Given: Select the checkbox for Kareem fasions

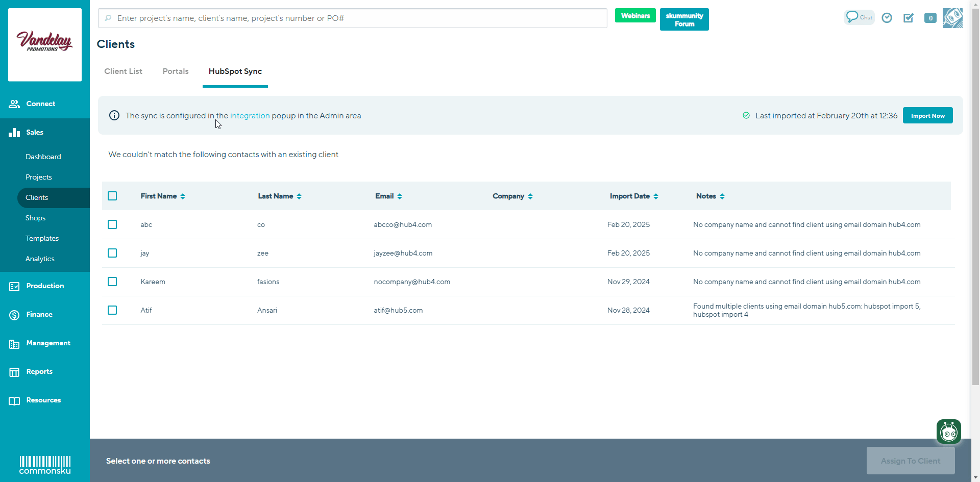Looking at the screenshot, I should pyautogui.click(x=112, y=282).
